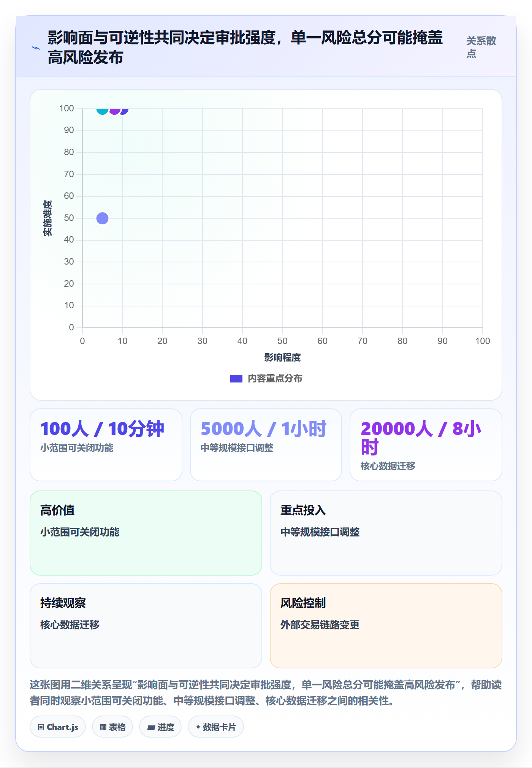The height and width of the screenshot is (768, 532).
Task: Click the purple scatter point at top
Action: coord(114,111)
